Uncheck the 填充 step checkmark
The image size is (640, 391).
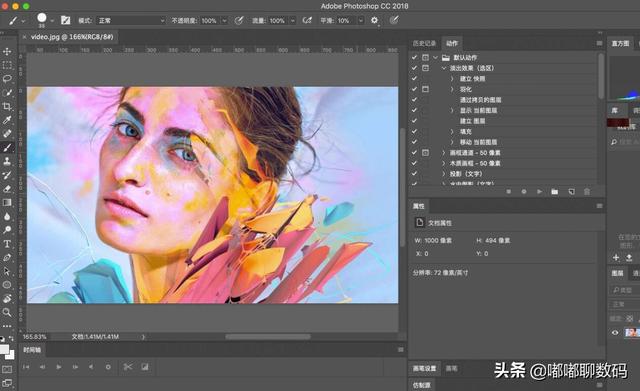coord(414,131)
